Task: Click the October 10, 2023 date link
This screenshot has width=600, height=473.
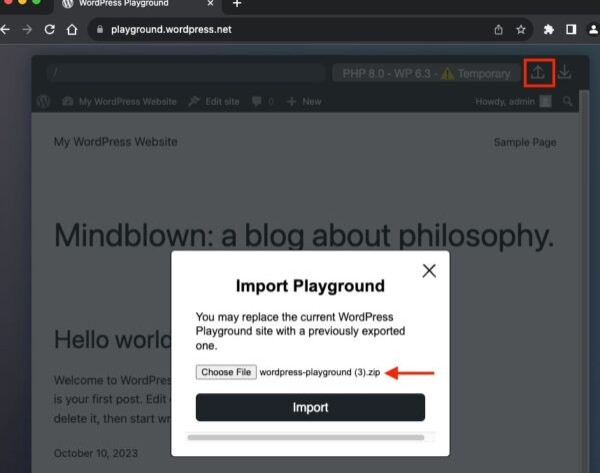Action: [96, 453]
